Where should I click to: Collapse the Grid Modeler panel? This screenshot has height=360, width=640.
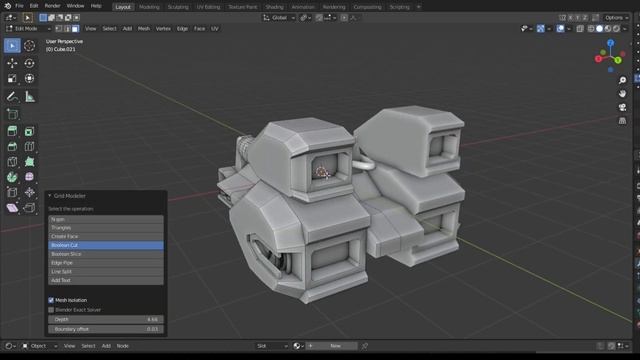50,196
